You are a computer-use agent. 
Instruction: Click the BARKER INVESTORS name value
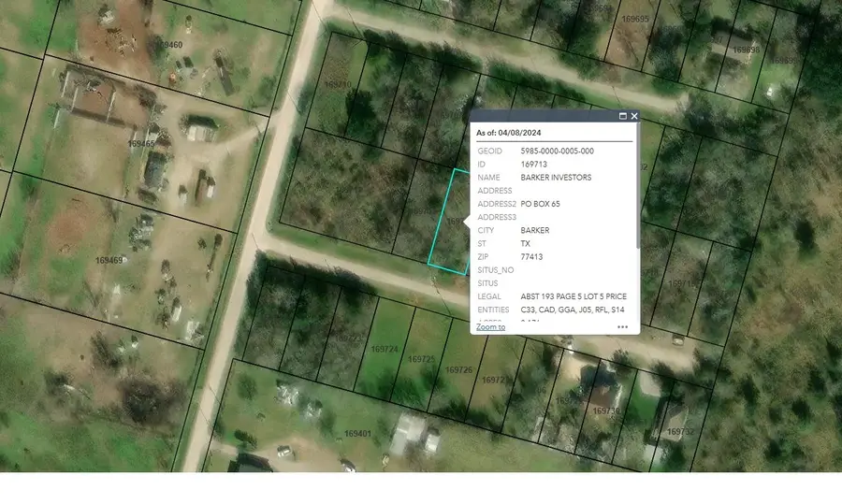click(556, 177)
